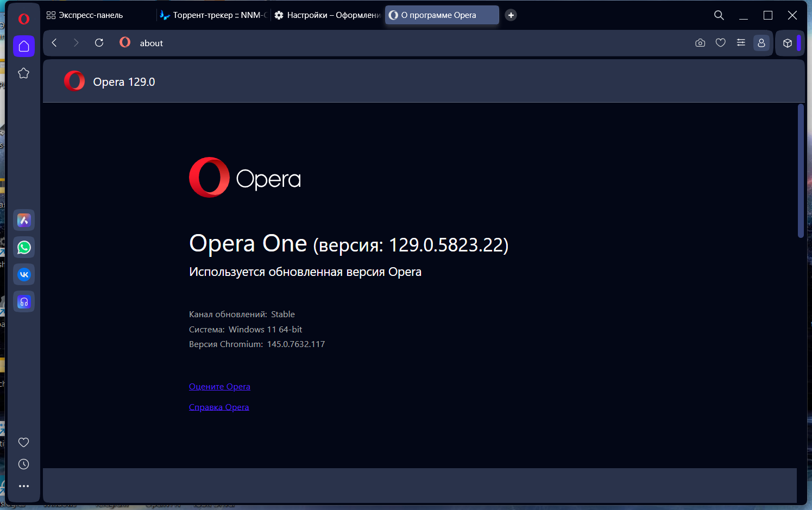Open History clock icon in the sidebar
The image size is (812, 510).
[23, 464]
